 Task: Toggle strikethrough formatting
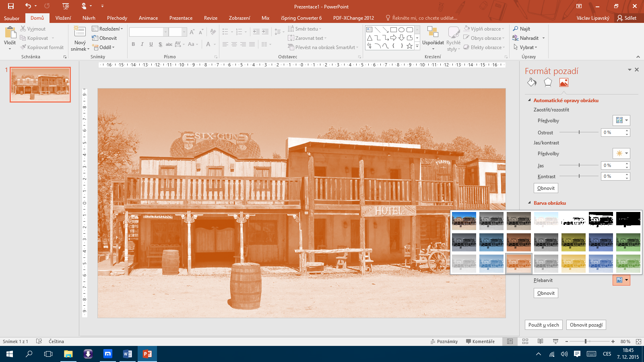(x=169, y=44)
